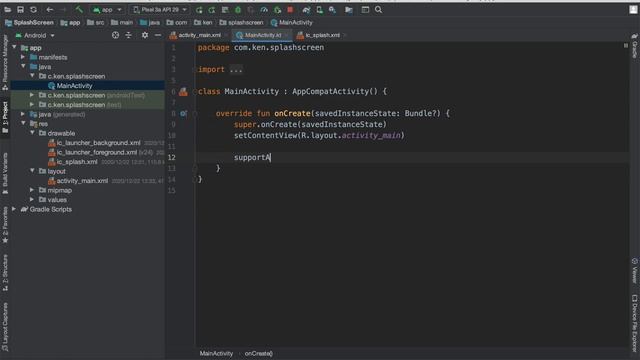This screenshot has height=360, width=640.
Task: Click the Back navigation arrow
Action: pyautogui.click(x=50, y=9)
